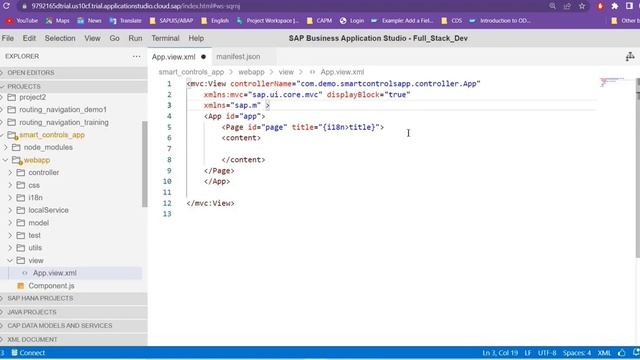Image resolution: width=640 pixels, height=360 pixels.
Task: Click the browser zoom magnifier icon
Action: point(552,6)
